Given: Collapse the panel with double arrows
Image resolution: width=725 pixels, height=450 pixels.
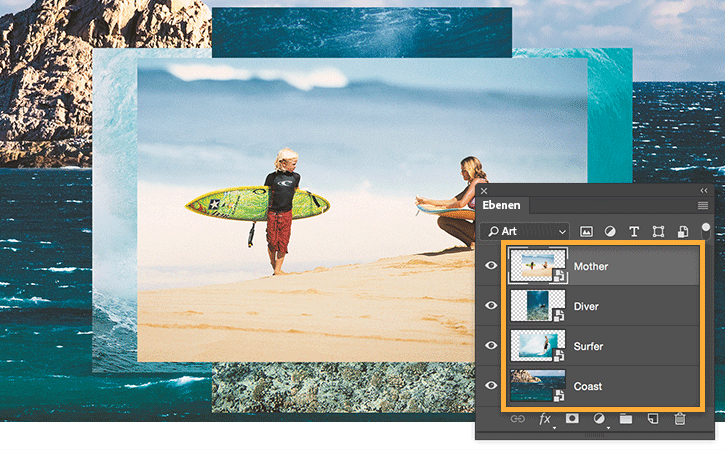Looking at the screenshot, I should click(704, 191).
